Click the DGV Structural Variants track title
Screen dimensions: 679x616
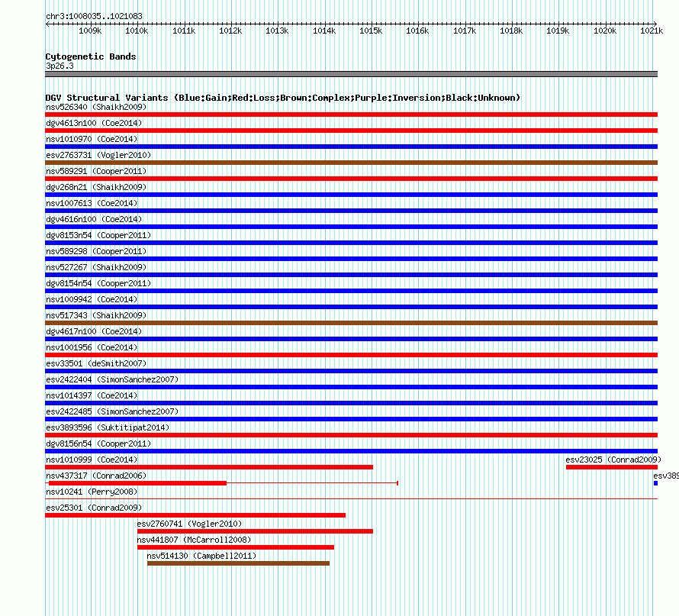click(283, 98)
